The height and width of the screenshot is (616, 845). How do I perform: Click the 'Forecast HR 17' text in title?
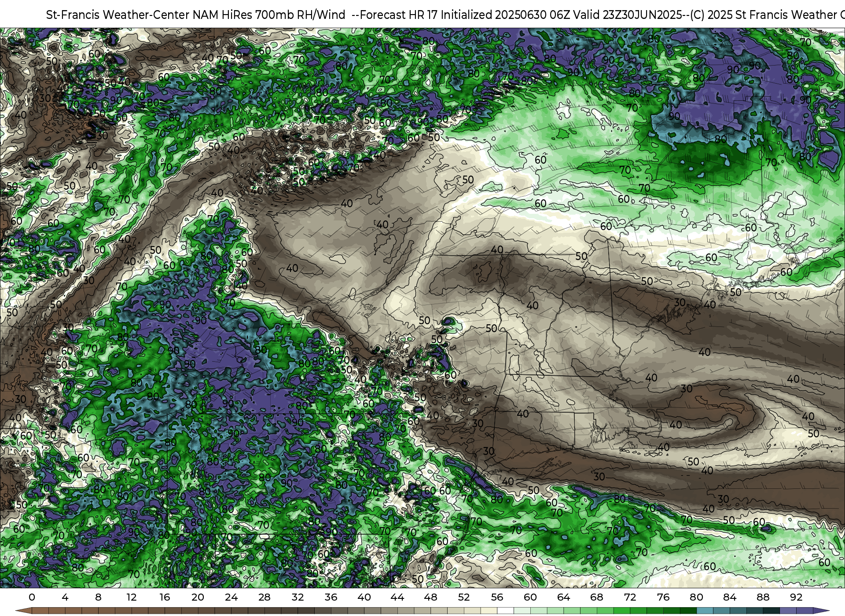(399, 15)
